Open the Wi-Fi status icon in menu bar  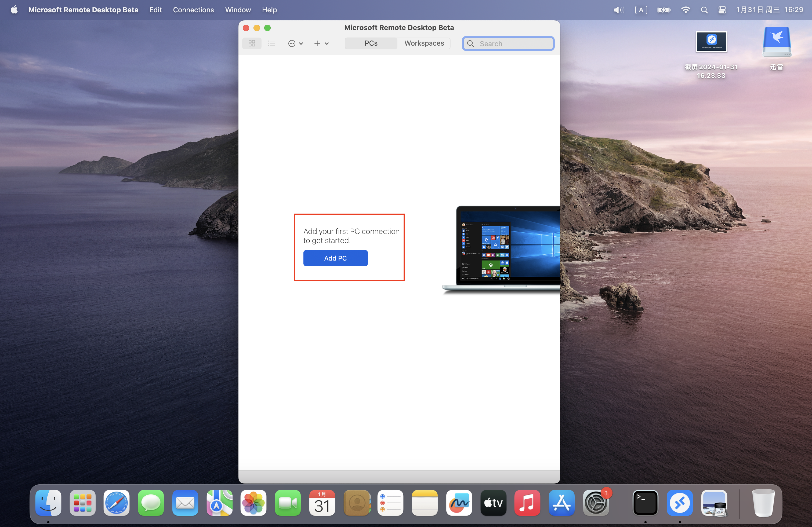pos(686,10)
